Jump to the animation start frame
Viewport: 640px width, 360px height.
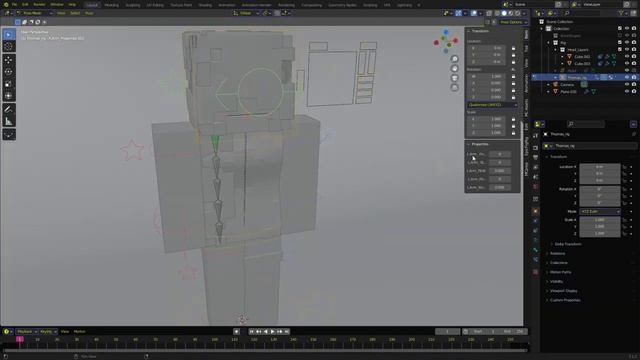click(x=251, y=332)
